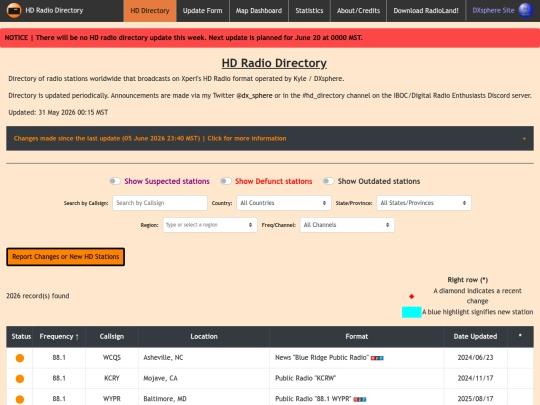This screenshot has width=540, height=405.
Task: Expand the changes since last update banner
Action: coord(270,138)
